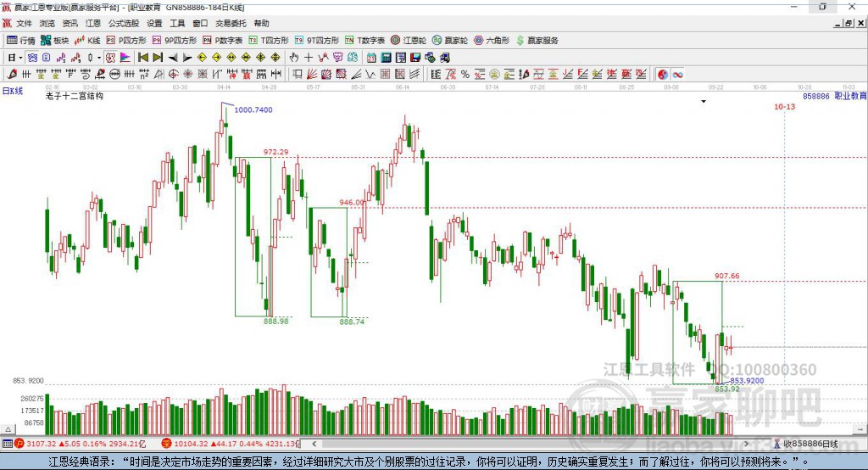Open the 江恩 menu
The image size is (868, 470).
coord(93,23)
